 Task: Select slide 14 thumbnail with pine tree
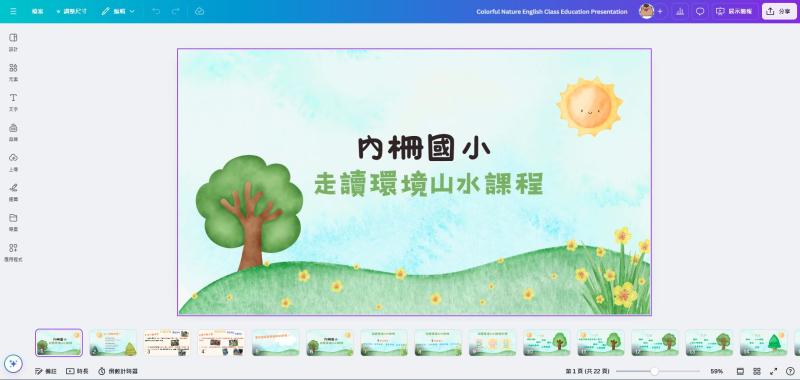763,342
